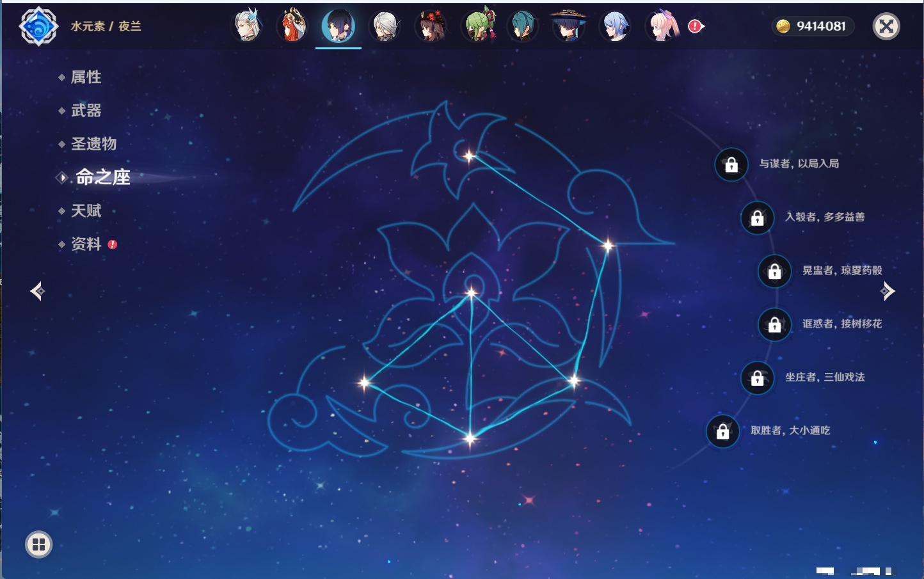Click the 坐庄者，三仙戏法 constellation label
924x579 pixels.
[x=825, y=377]
